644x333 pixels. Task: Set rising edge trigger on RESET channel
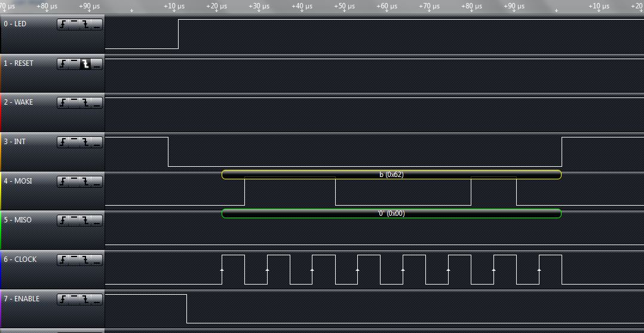tap(62, 64)
